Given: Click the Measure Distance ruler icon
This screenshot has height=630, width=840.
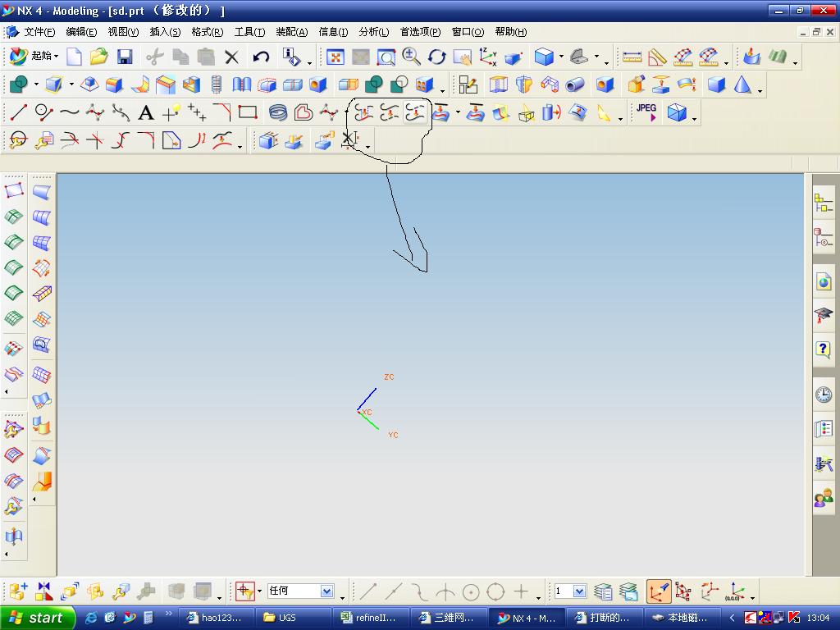Looking at the screenshot, I should pos(632,57).
